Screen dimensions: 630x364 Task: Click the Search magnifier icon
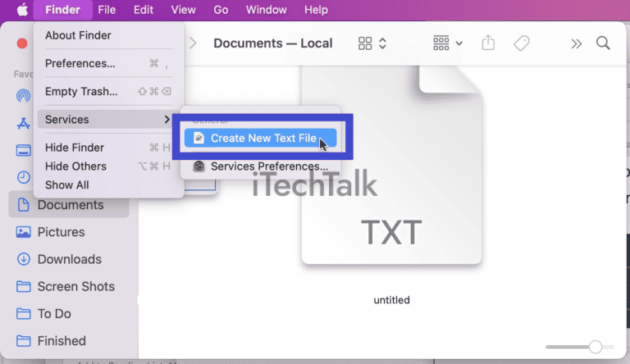point(603,43)
